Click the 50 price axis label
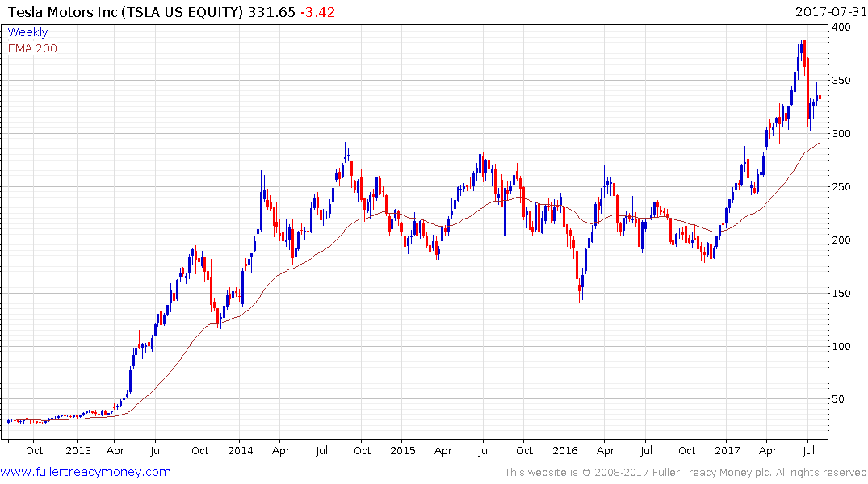Image resolution: width=868 pixels, height=484 pixels. pos(839,398)
